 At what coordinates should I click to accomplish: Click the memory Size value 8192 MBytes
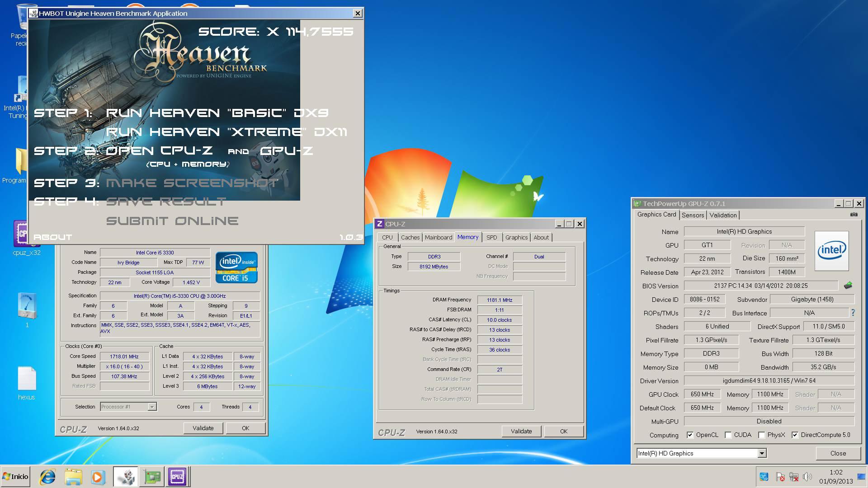coord(434,267)
